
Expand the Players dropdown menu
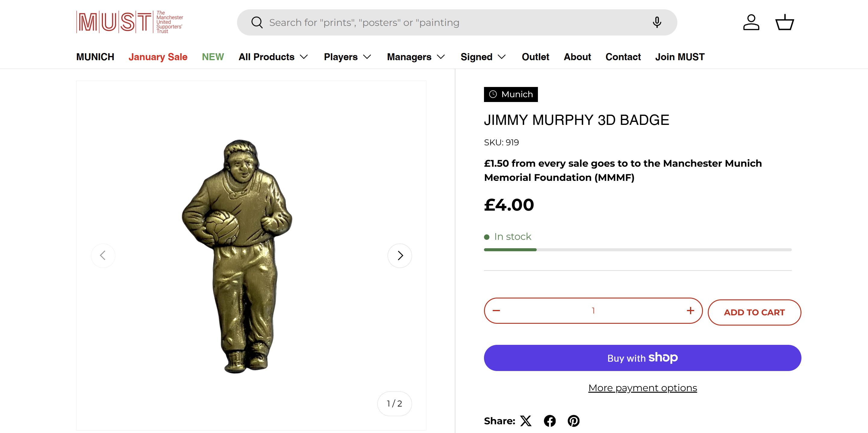[347, 57]
